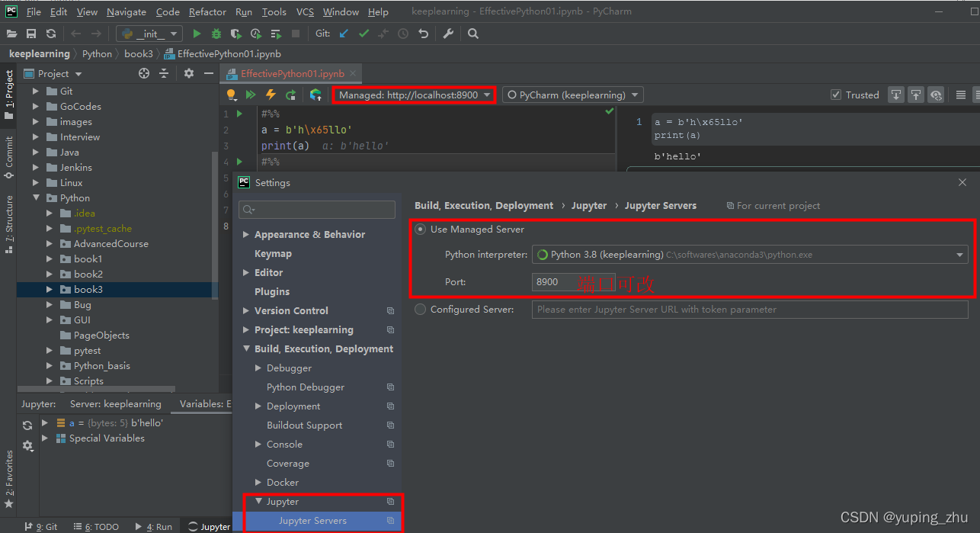Open Python Debugger settings page

306,387
